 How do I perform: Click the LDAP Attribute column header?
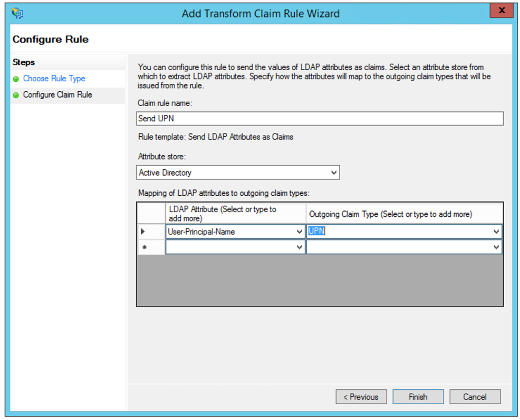pyautogui.click(x=235, y=214)
